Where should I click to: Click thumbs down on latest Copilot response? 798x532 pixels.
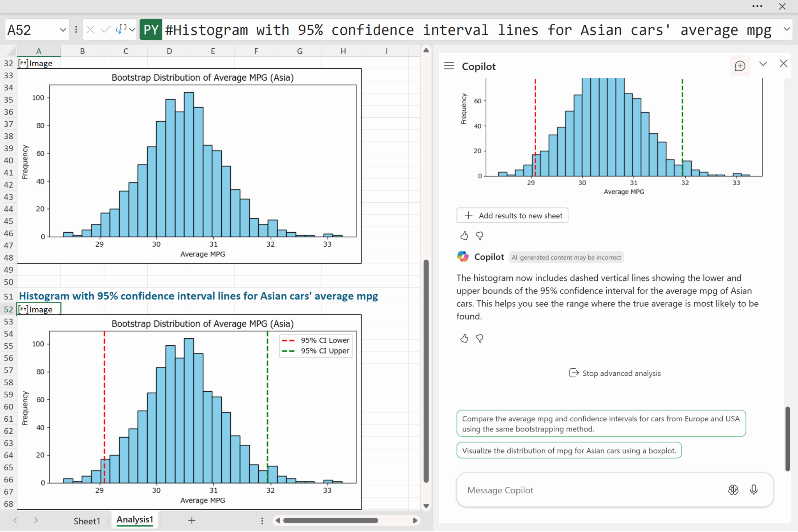[479, 338]
